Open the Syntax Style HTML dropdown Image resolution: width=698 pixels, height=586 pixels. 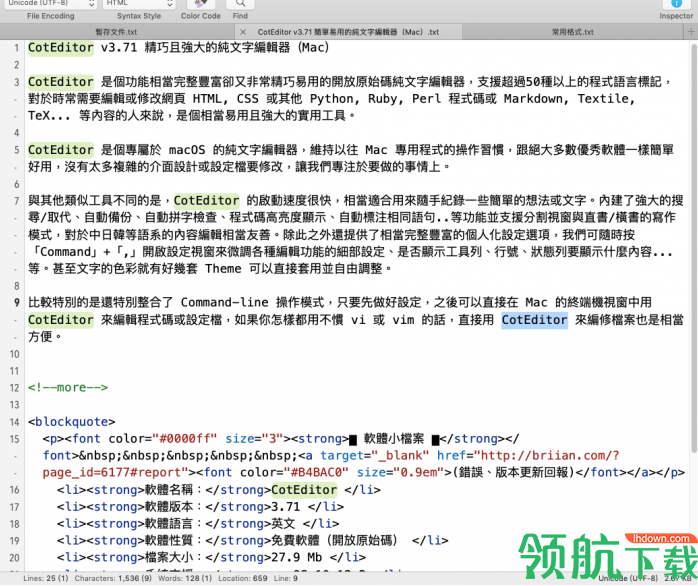click(139, 4)
